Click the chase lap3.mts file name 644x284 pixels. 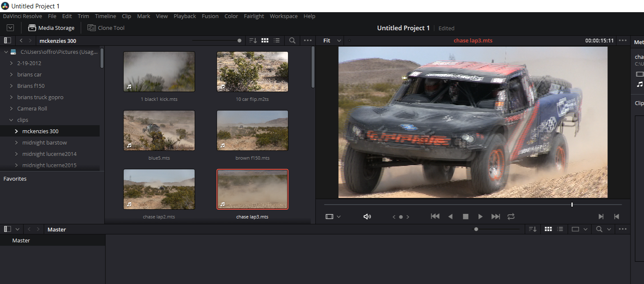[252, 217]
